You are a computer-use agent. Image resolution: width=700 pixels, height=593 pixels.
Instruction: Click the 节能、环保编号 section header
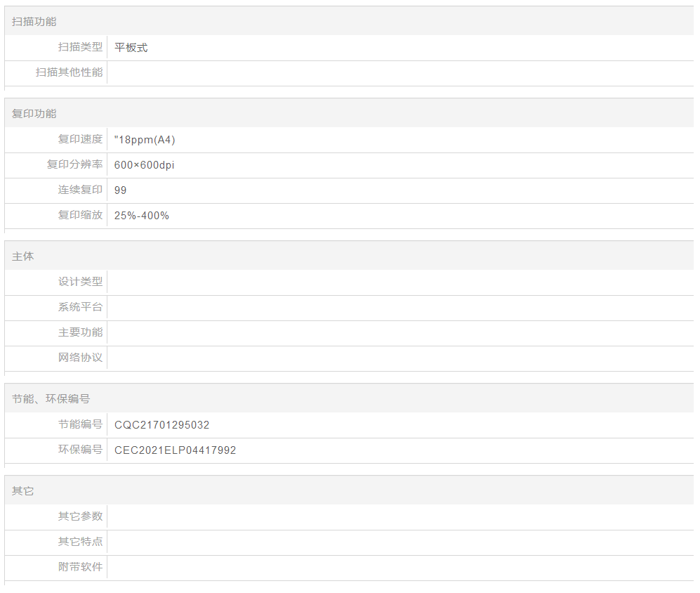point(51,399)
